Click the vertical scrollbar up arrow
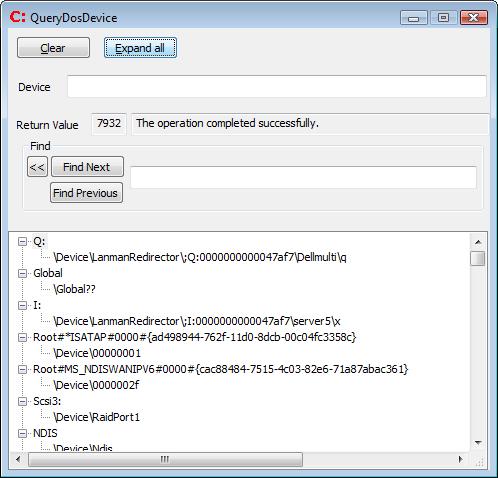Viewport: 498px width, 478px height. click(478, 242)
